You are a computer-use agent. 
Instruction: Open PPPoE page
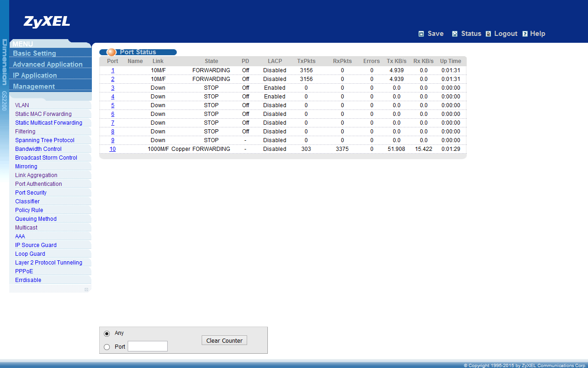point(24,271)
